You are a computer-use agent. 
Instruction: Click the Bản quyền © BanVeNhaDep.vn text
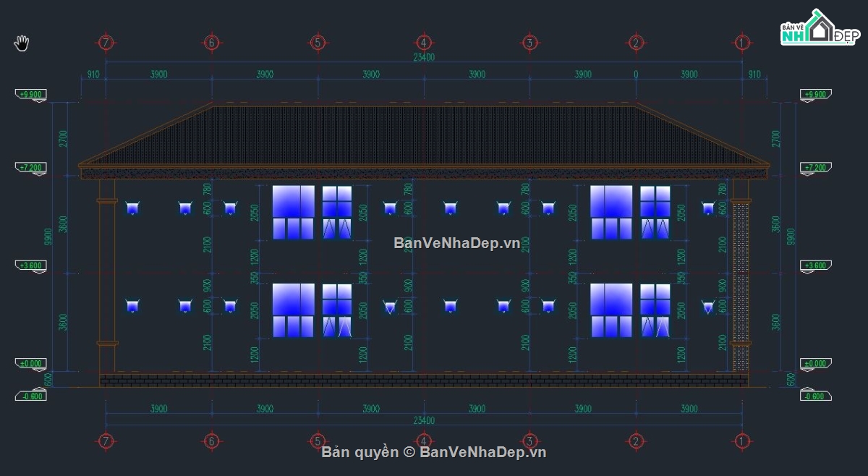pos(434,452)
